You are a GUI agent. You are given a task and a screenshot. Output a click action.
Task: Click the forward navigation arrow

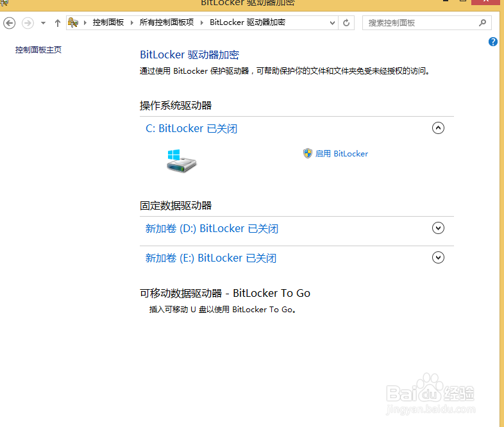(28, 23)
